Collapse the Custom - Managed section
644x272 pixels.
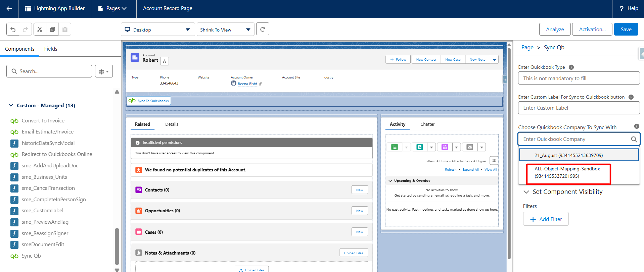tap(11, 105)
